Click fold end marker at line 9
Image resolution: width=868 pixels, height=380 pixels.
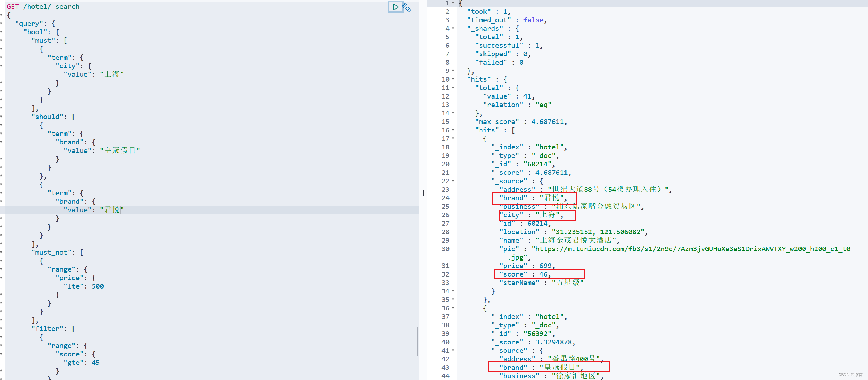pyautogui.click(x=453, y=71)
